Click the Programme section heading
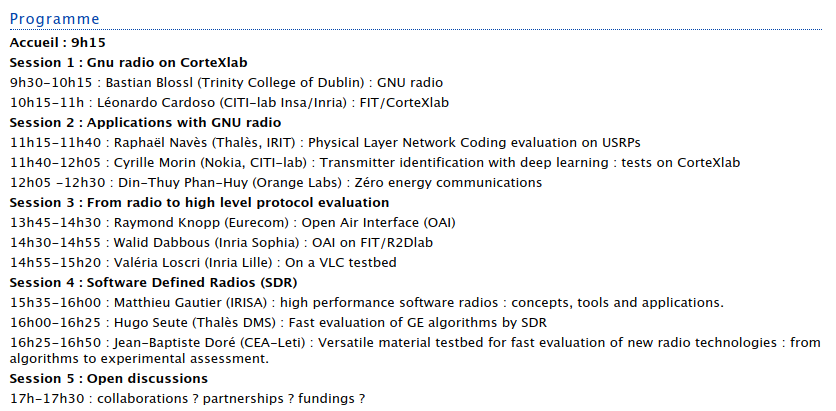 [x=54, y=19]
